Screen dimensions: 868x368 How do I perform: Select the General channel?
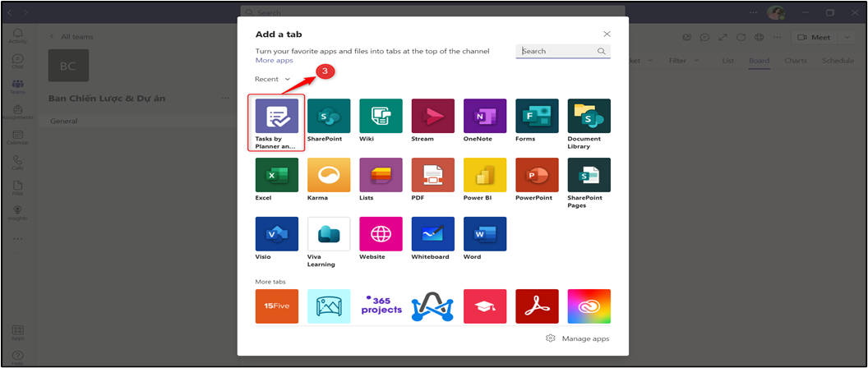(x=138, y=121)
